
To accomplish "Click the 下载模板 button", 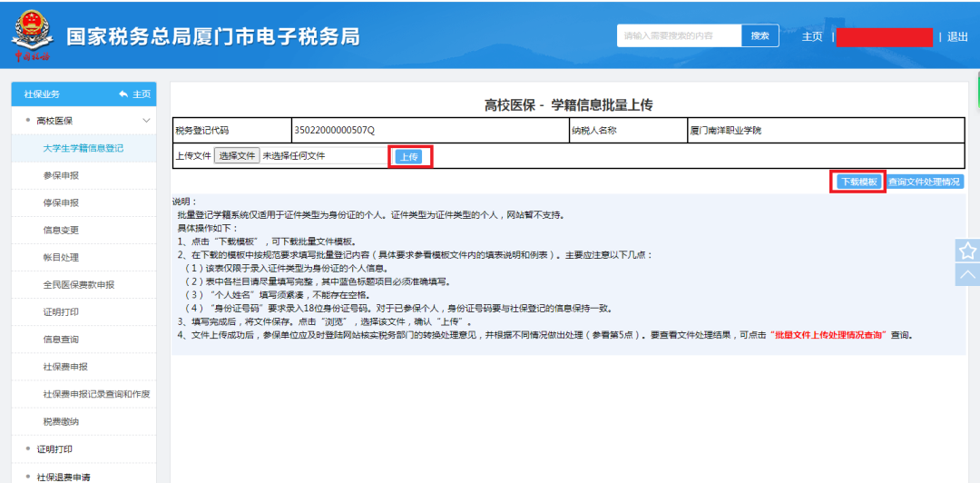I will click(x=858, y=182).
